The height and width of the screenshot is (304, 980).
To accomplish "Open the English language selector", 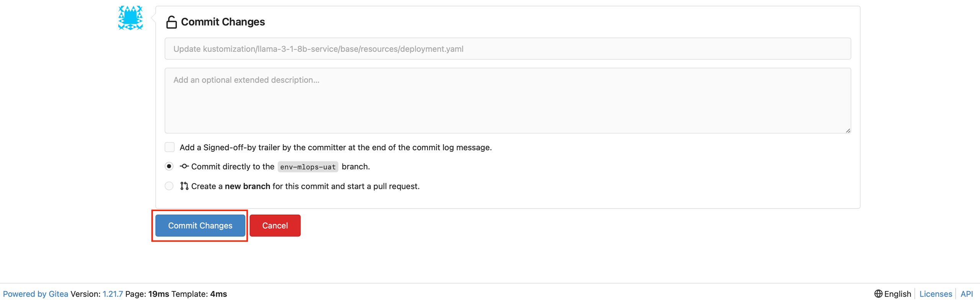I will tap(893, 294).
